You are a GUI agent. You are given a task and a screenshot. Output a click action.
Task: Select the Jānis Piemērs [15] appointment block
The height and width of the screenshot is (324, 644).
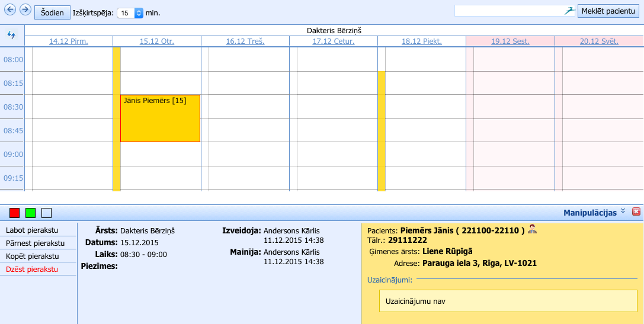160,118
